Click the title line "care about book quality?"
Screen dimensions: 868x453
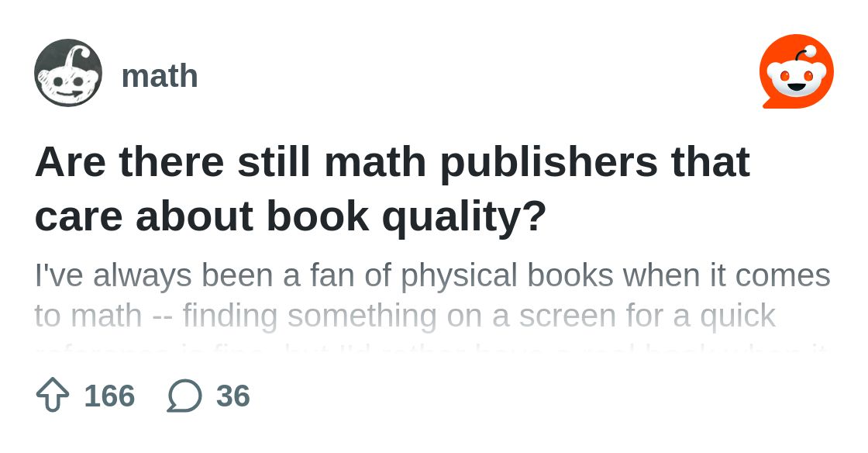(290, 216)
